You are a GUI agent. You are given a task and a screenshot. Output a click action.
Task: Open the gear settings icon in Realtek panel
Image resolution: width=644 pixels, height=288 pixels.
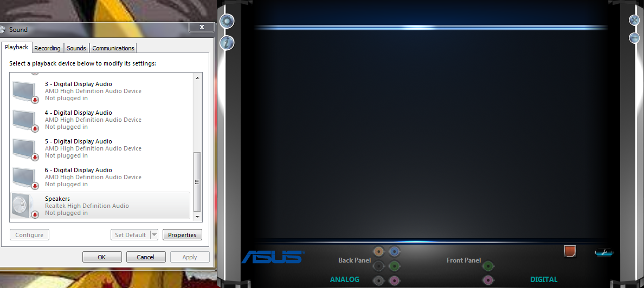click(227, 21)
